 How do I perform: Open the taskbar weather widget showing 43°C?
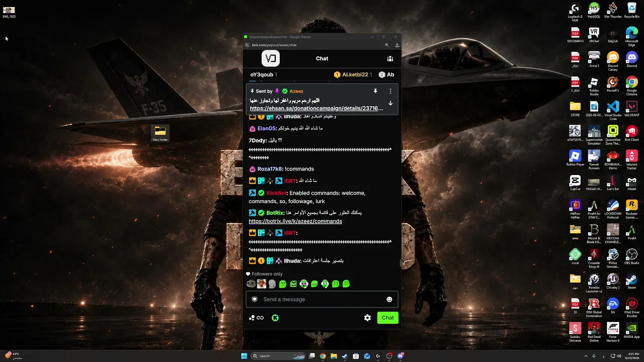coord(13,356)
